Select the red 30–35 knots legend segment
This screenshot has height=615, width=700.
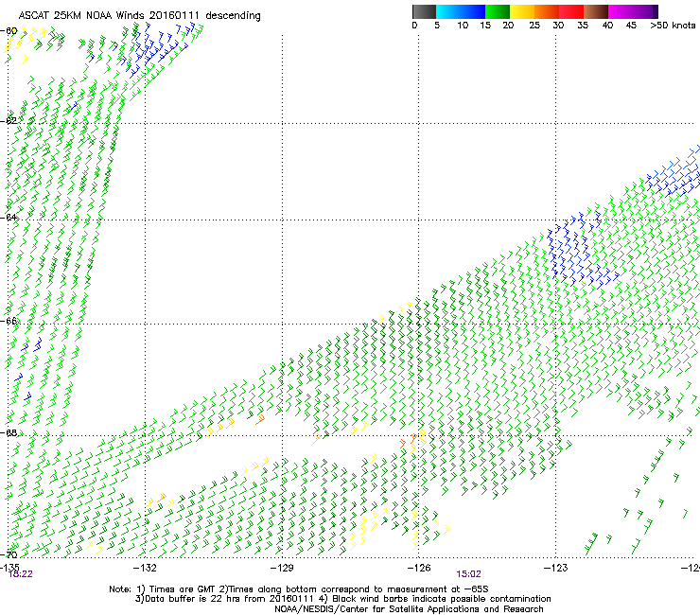point(571,11)
